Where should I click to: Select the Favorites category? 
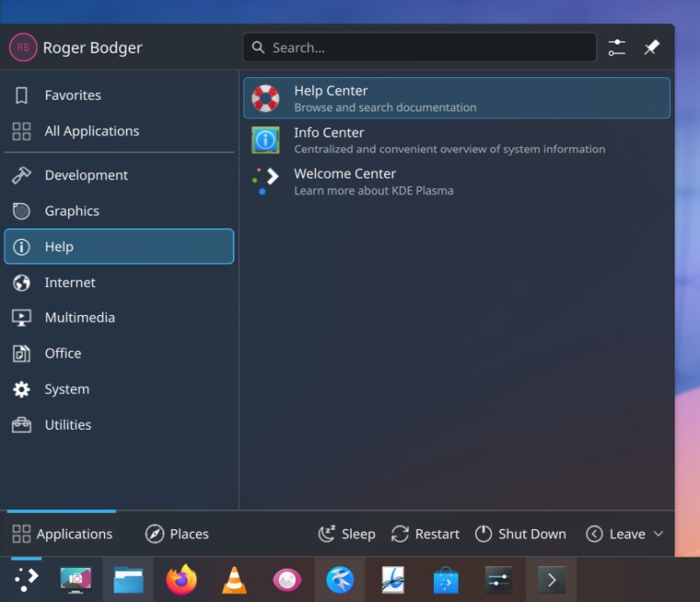(x=119, y=95)
